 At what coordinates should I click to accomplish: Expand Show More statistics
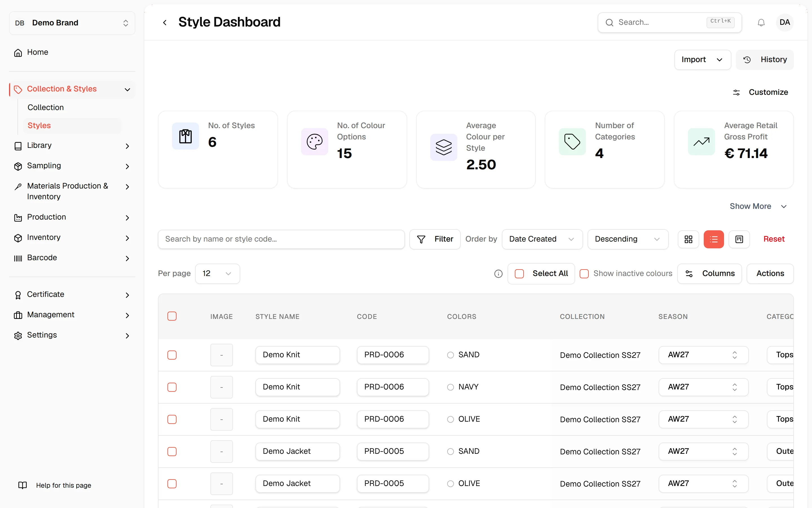pos(758,206)
